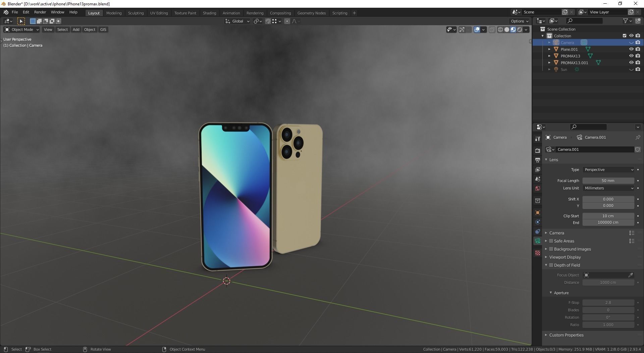Open the Tool properties tab
644x353 pixels.
[x=538, y=139]
